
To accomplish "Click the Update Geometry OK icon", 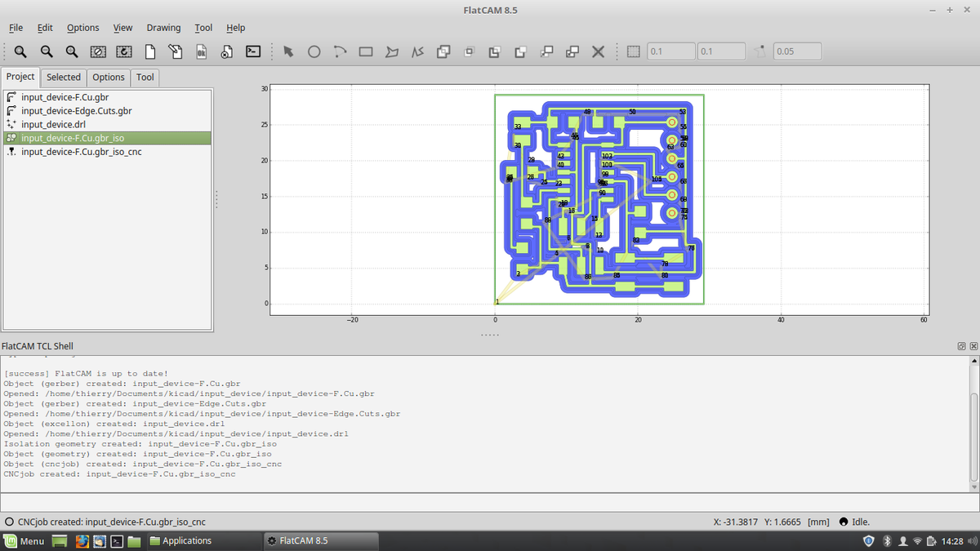I will click(x=202, y=51).
